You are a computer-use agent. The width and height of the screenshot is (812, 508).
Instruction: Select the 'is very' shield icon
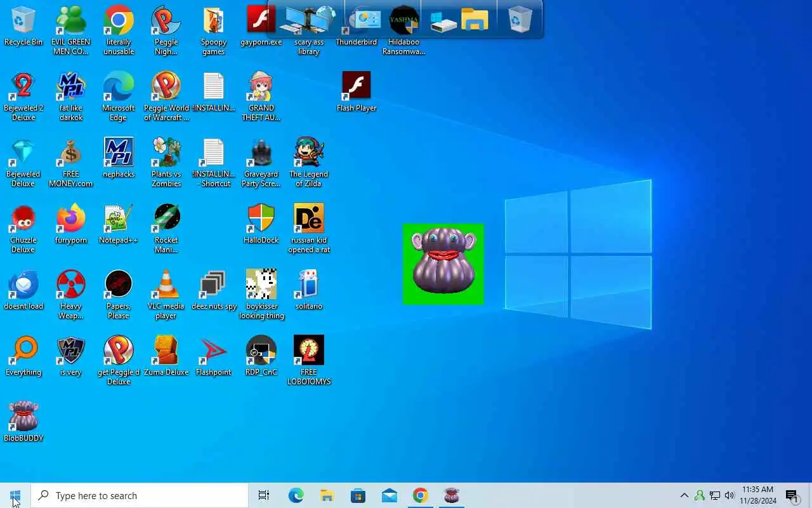71,356
